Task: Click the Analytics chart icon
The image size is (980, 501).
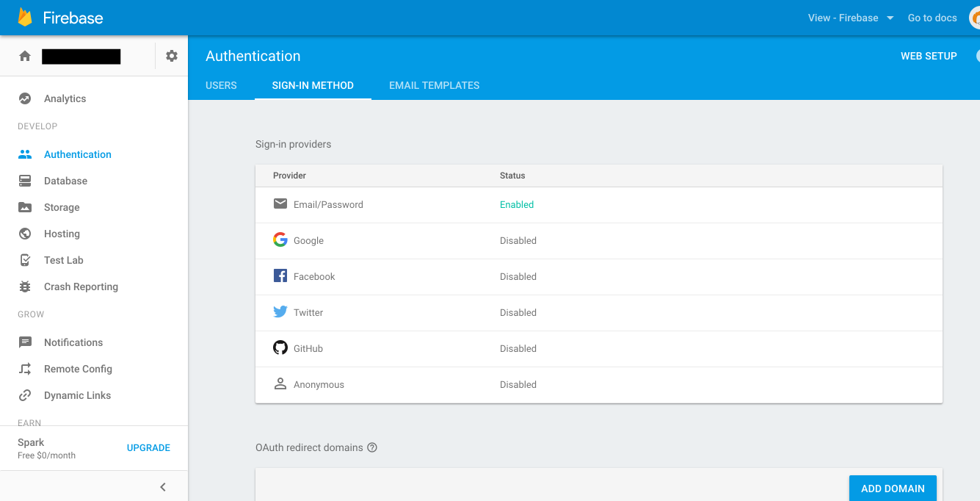Action: (x=25, y=98)
